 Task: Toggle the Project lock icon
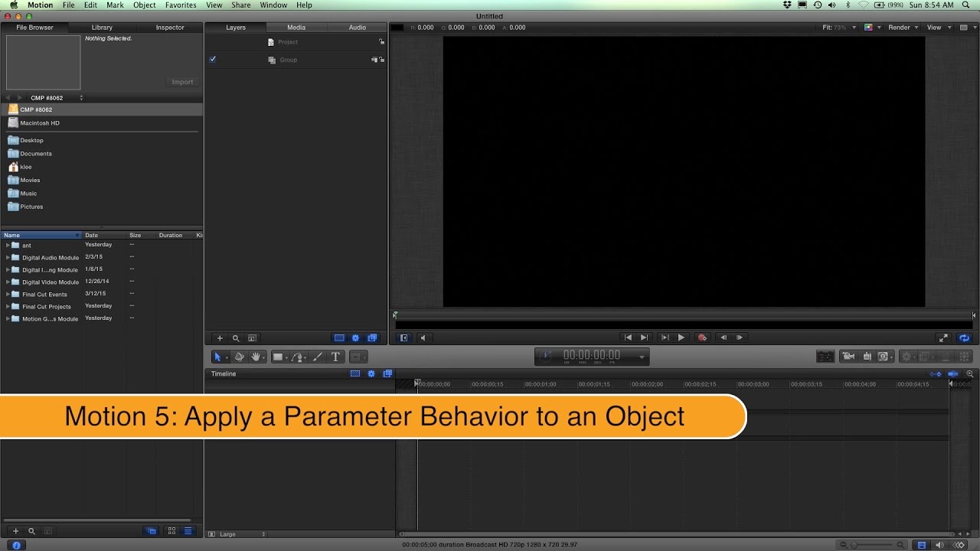click(381, 42)
